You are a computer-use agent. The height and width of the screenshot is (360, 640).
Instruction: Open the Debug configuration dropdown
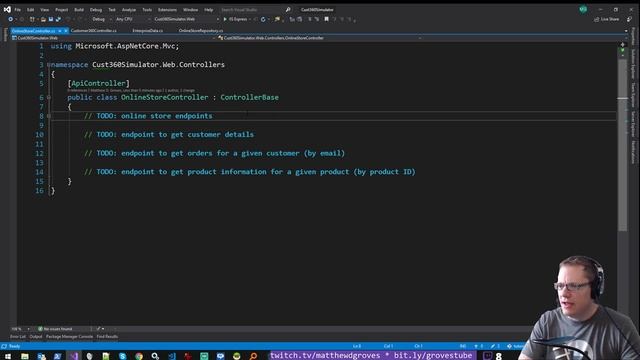click(102, 19)
